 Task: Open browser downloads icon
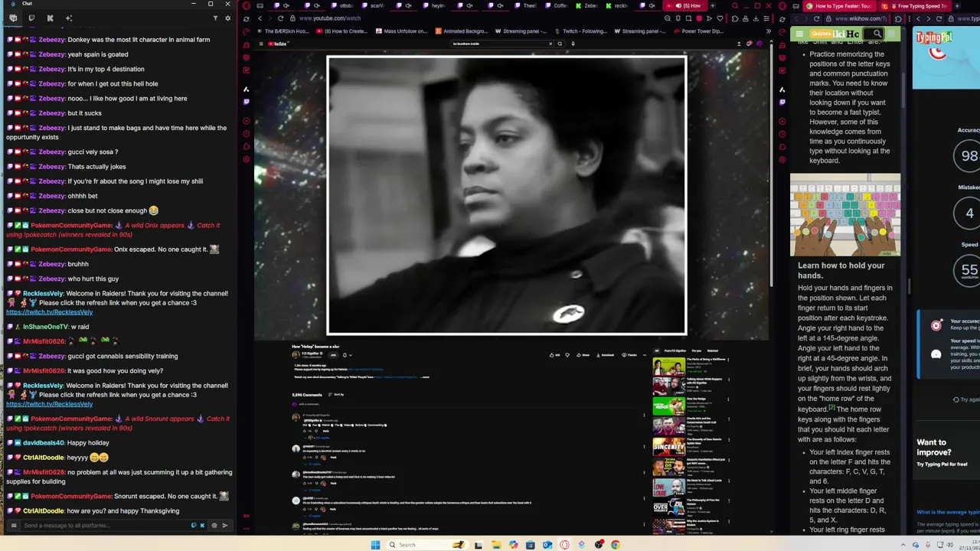pos(756,18)
